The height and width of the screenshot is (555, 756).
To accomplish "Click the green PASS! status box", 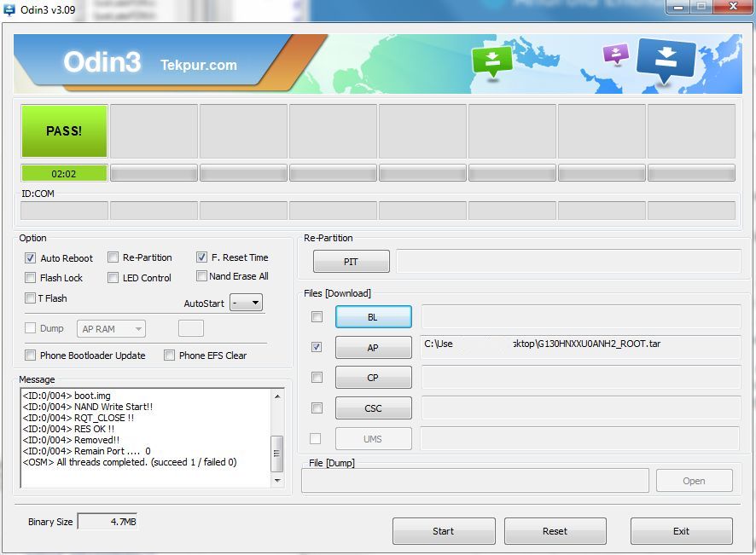I will pos(64,131).
